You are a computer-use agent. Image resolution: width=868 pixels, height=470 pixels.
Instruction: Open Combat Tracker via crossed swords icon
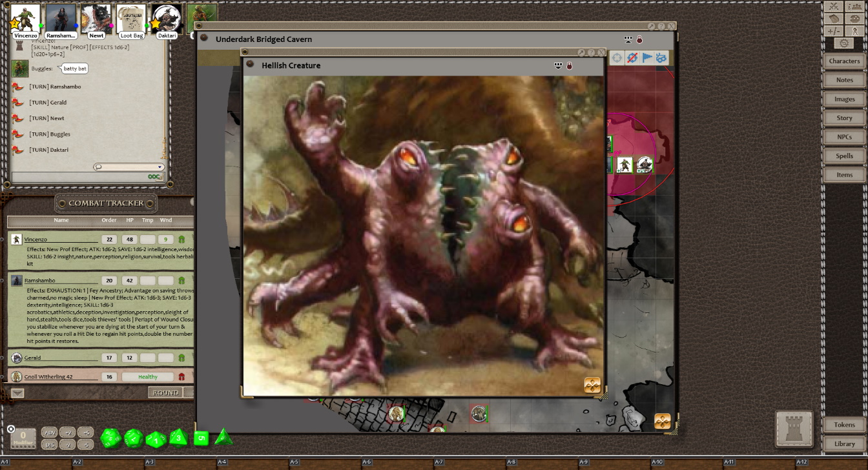[835, 6]
